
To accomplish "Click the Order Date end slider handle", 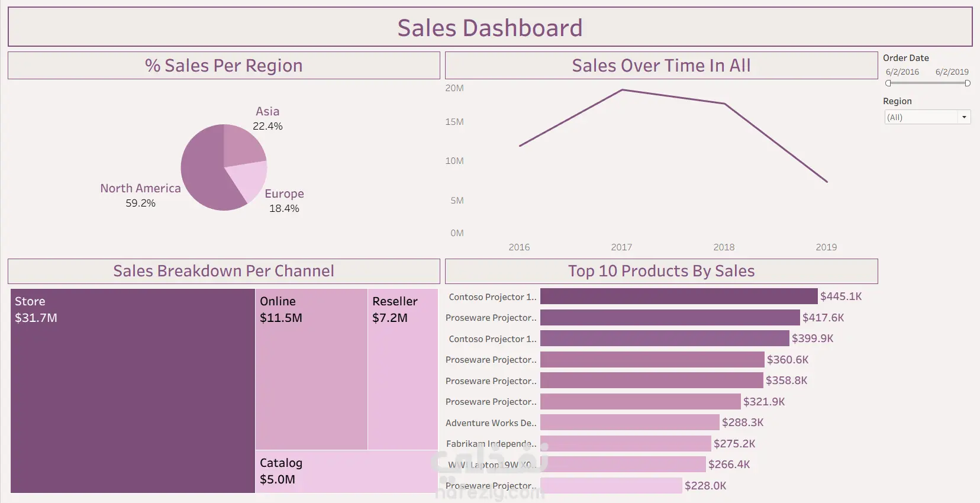I will click(x=968, y=83).
